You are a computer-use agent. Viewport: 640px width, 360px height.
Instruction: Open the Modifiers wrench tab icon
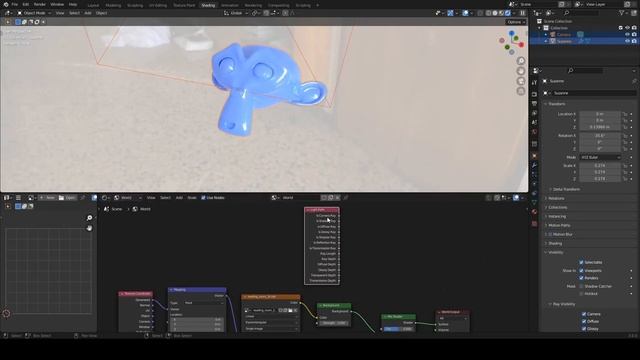(x=534, y=165)
